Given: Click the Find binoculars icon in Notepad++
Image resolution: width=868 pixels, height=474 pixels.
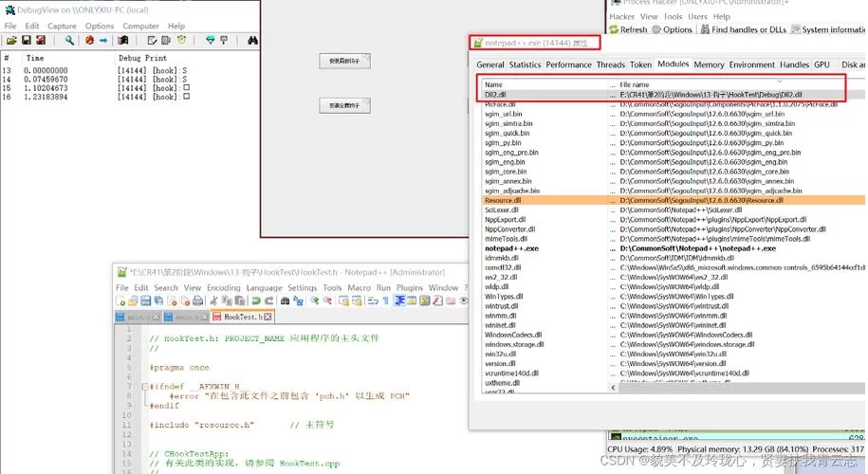Looking at the screenshot, I should click(285, 301).
